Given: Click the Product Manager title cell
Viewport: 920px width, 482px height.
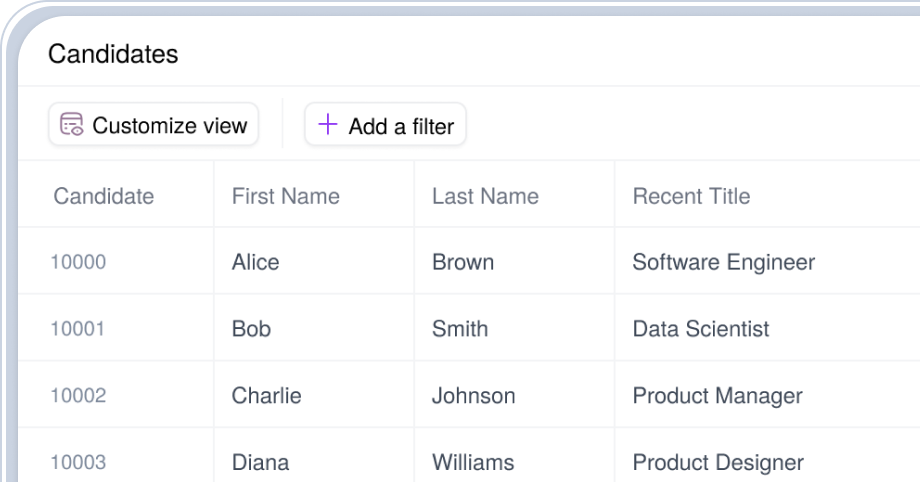Looking at the screenshot, I should pos(717,395).
